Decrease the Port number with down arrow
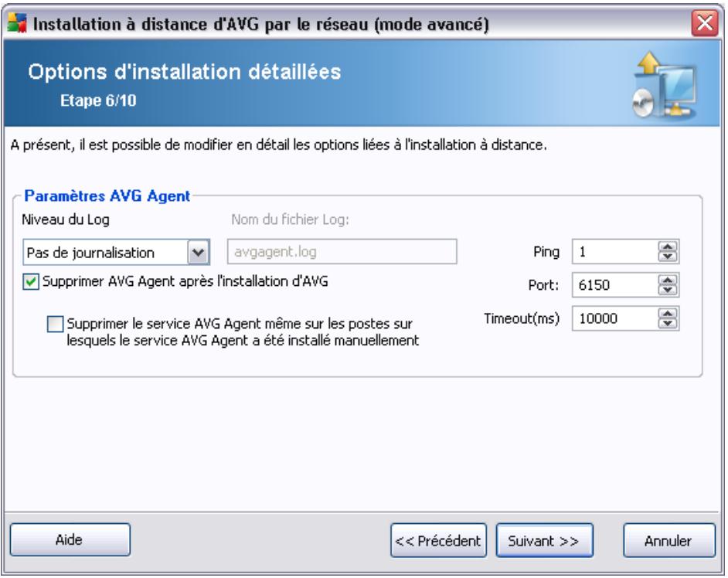 tap(668, 291)
